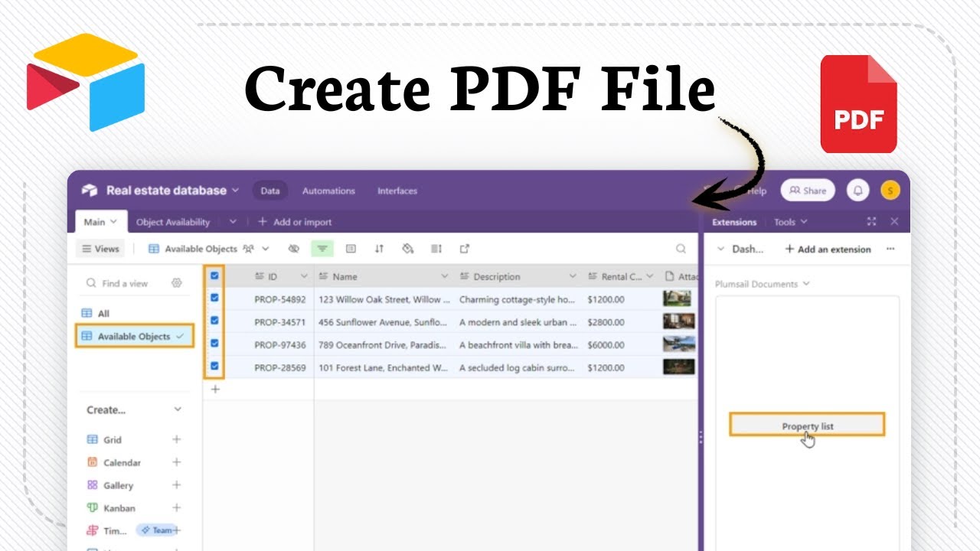
Task: Click the Gallery view type icon
Action: 92,485
